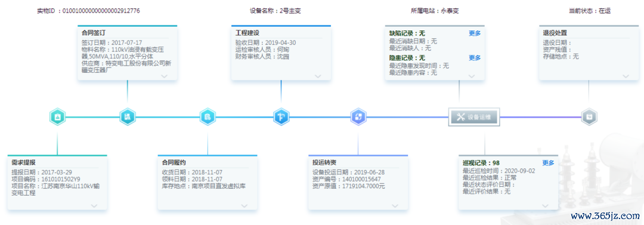
Task: Click 库存地点：南京项目直发虚拟库 text
Action: (204, 186)
